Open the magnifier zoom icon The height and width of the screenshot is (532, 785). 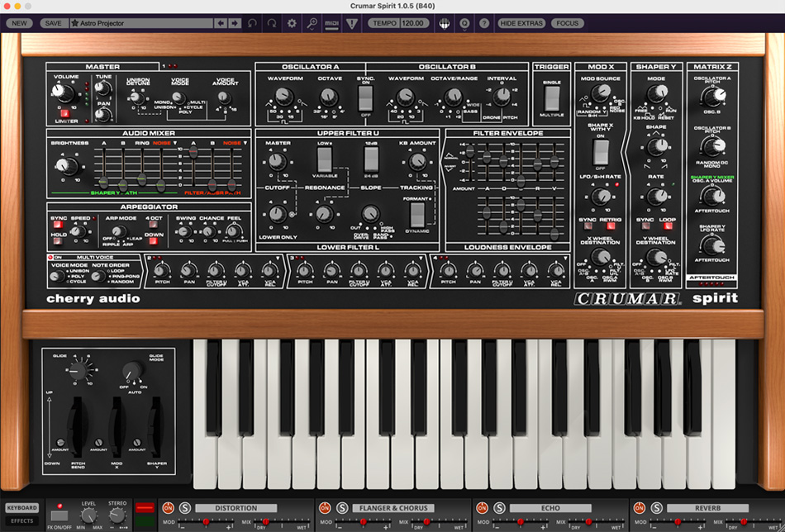312,23
